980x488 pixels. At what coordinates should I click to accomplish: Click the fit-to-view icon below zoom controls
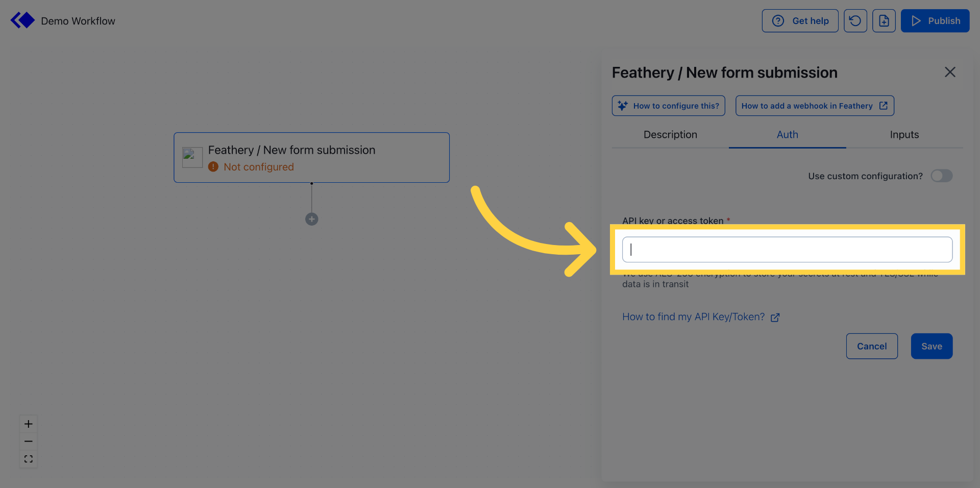point(28,458)
